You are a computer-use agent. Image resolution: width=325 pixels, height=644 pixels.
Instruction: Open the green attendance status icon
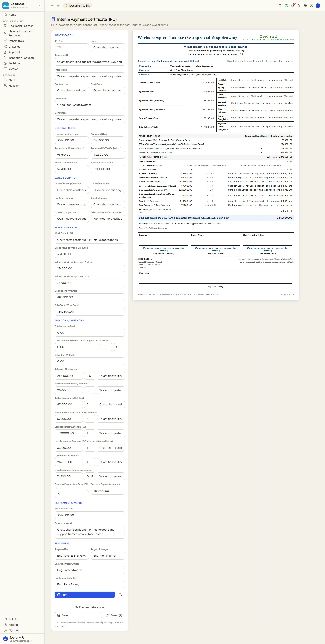coord(286,5)
